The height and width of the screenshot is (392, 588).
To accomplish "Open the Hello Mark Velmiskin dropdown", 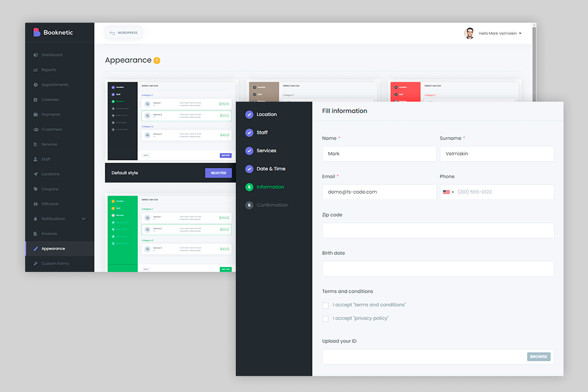I will [500, 34].
